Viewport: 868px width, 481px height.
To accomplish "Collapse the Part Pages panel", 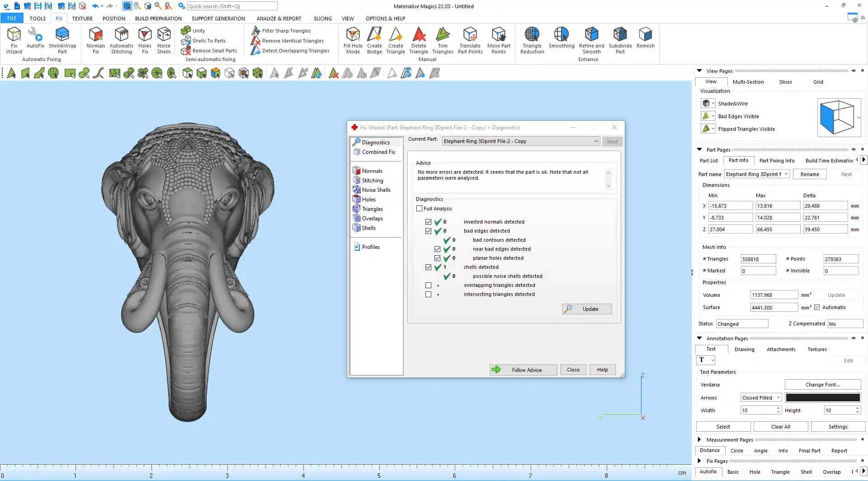I will (699, 149).
